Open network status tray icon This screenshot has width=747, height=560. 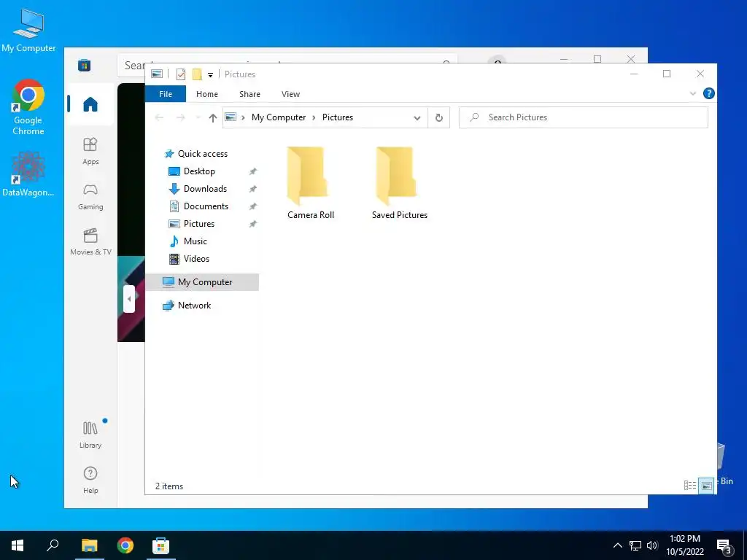(x=635, y=545)
